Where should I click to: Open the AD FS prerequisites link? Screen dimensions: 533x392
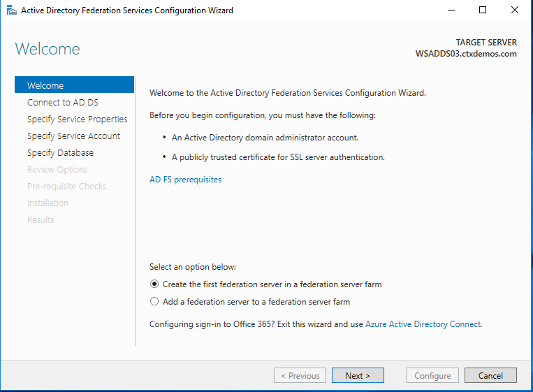pos(185,180)
